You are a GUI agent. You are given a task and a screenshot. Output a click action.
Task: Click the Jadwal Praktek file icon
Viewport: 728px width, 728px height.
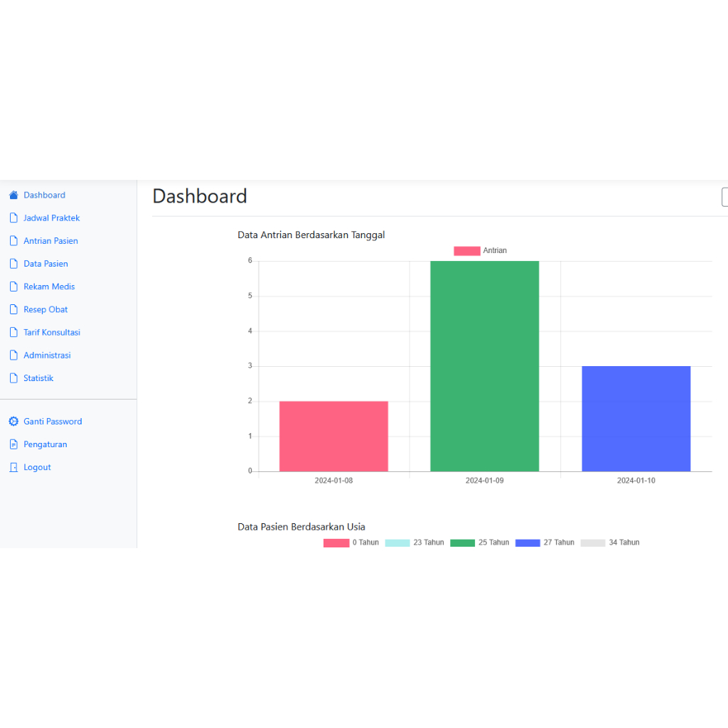pyautogui.click(x=14, y=218)
